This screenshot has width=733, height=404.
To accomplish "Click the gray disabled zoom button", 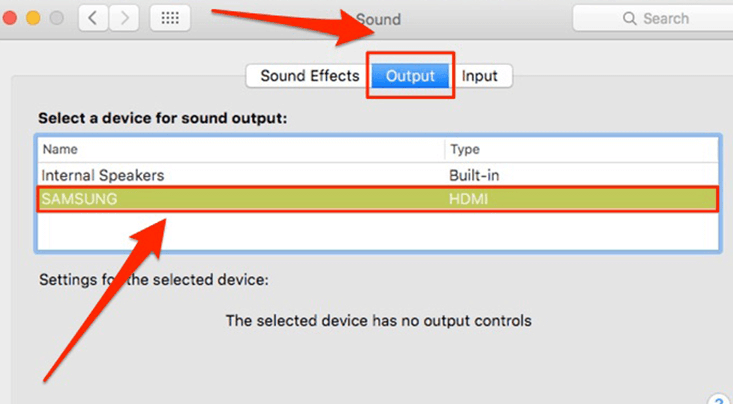I will pos(57,18).
